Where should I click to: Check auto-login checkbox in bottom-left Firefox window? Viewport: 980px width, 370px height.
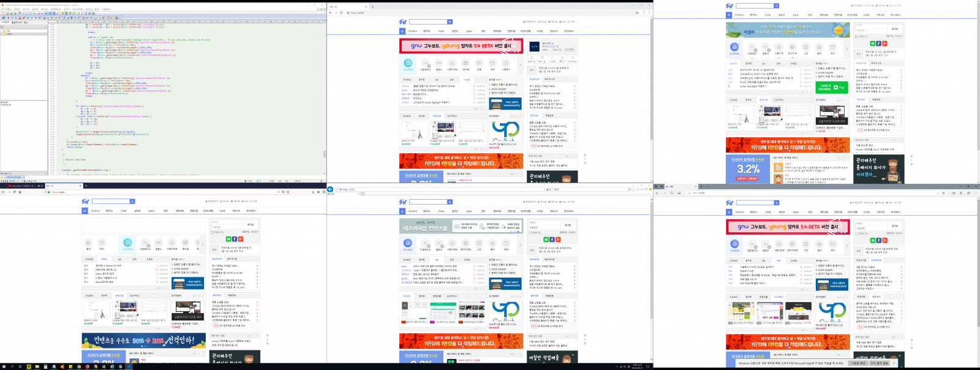coord(212,232)
